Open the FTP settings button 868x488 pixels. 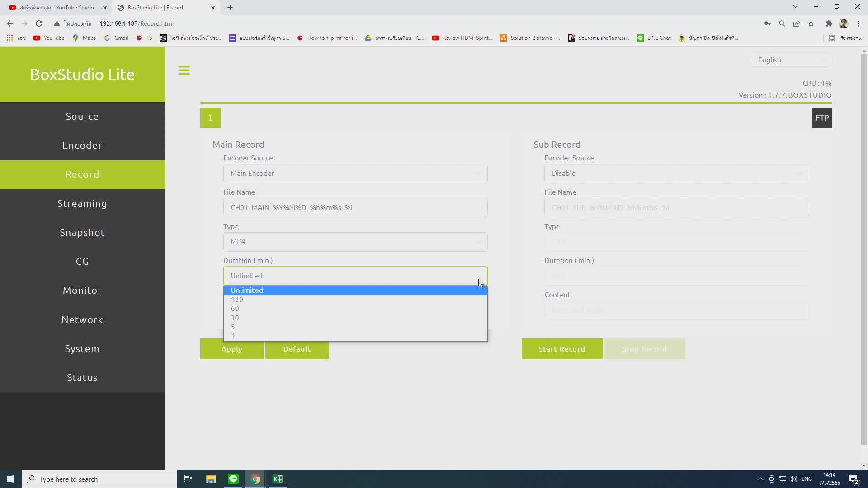[822, 118]
